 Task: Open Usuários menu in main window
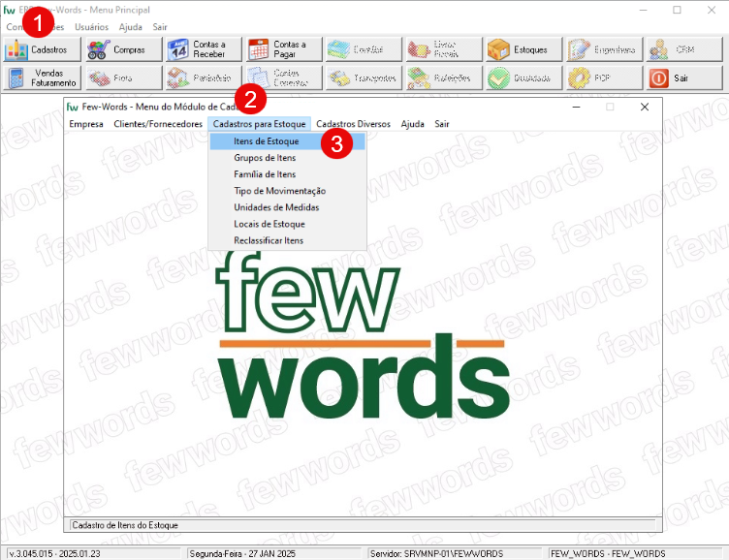tap(91, 27)
